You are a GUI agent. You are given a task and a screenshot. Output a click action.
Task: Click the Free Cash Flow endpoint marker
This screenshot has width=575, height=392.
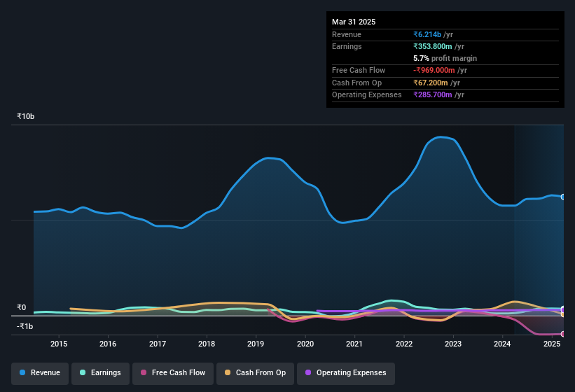(x=563, y=334)
